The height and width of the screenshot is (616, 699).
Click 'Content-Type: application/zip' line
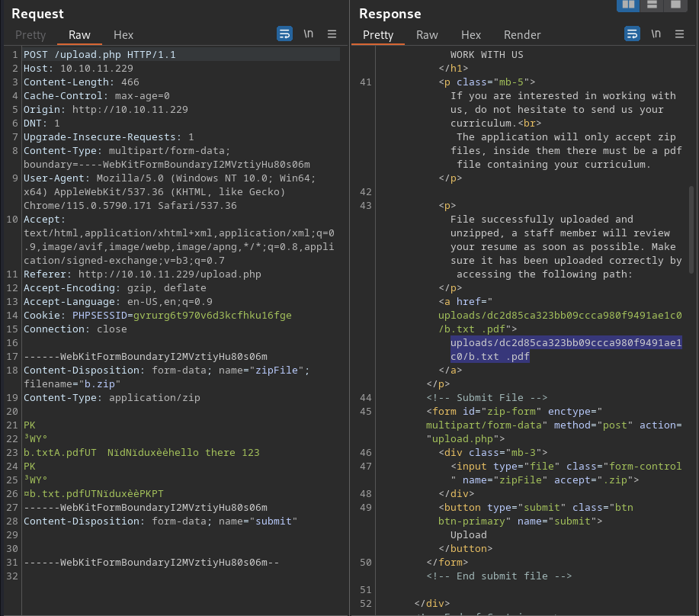tap(111, 398)
